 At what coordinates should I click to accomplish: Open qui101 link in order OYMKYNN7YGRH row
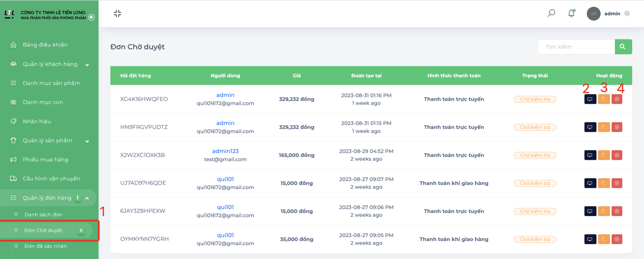point(225,235)
